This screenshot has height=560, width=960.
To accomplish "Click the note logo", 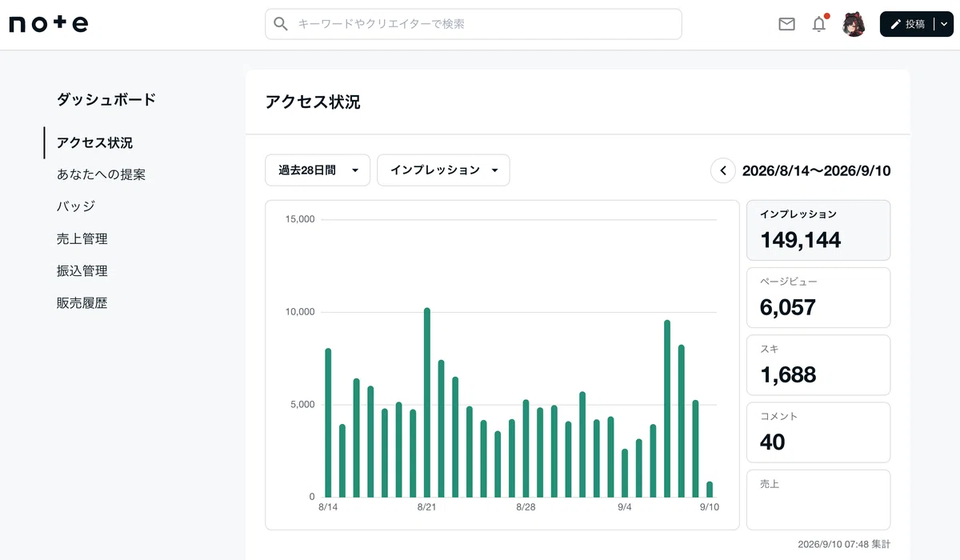I will (x=49, y=24).
